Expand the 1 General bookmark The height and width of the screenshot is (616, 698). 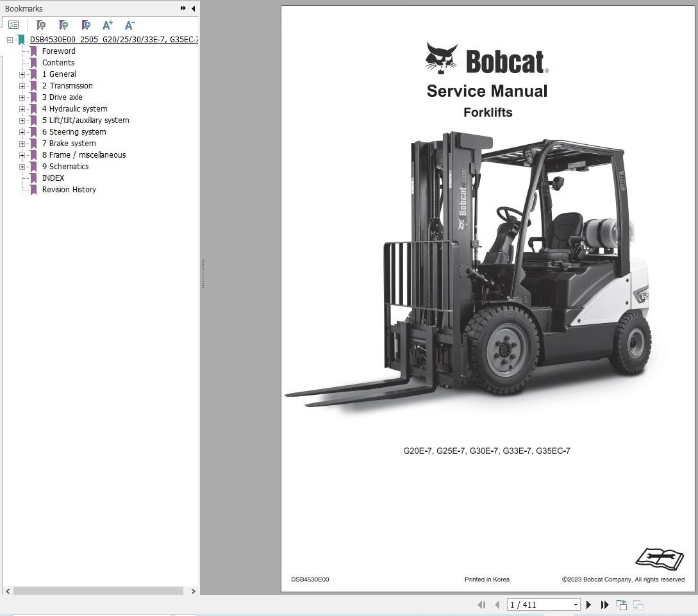coord(22,74)
